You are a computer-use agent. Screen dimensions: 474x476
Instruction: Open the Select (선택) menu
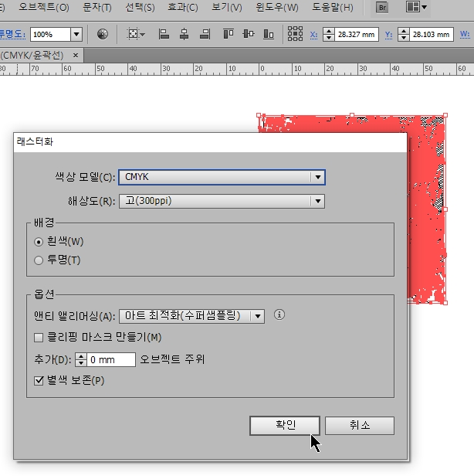(x=140, y=7)
